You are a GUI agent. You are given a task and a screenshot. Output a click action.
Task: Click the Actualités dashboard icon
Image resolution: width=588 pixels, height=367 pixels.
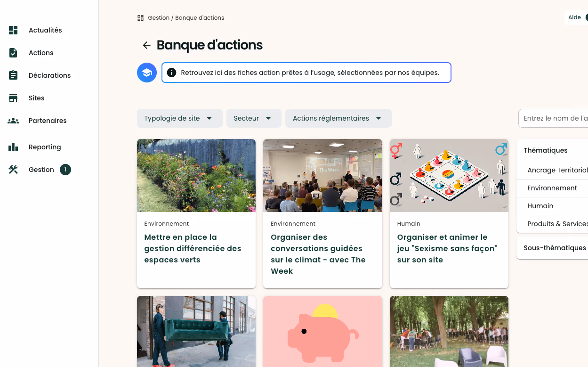(x=13, y=30)
